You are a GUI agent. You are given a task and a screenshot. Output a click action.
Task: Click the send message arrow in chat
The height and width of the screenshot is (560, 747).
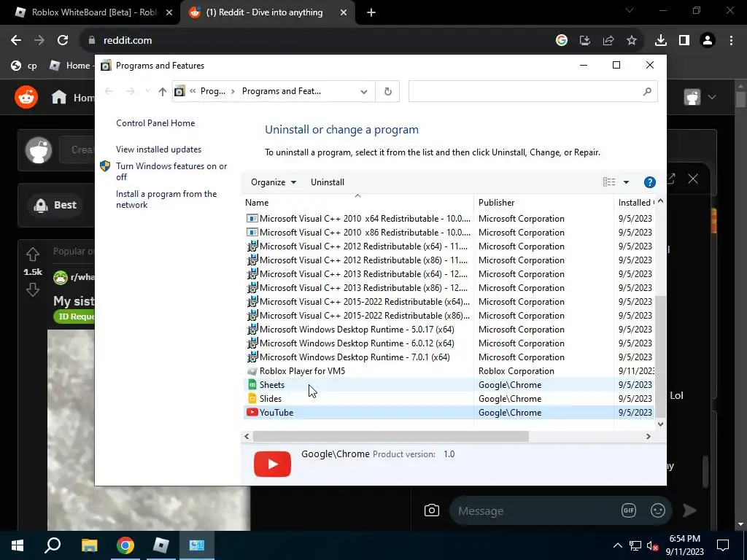[690, 510]
